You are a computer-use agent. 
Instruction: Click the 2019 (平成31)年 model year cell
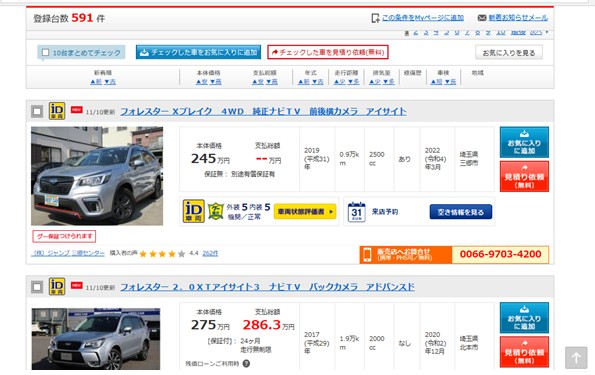[x=316, y=159]
